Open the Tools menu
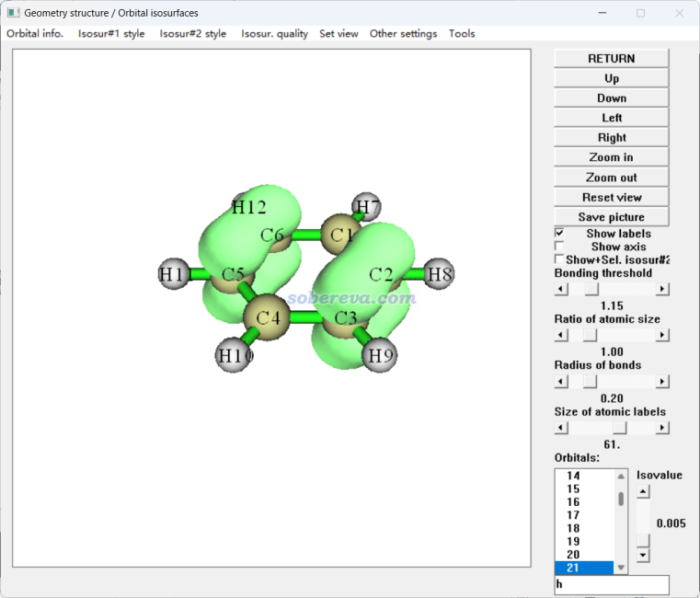This screenshot has width=700, height=598. pos(462,33)
